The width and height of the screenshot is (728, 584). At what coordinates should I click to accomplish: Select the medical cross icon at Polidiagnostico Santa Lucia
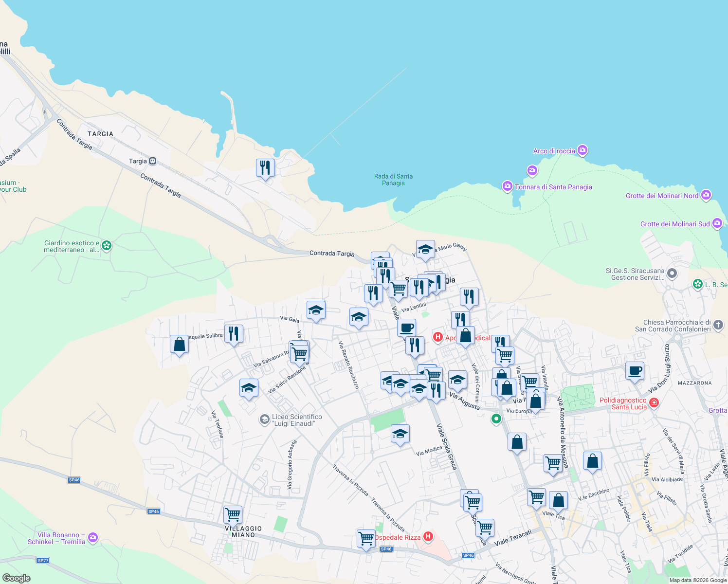click(654, 402)
